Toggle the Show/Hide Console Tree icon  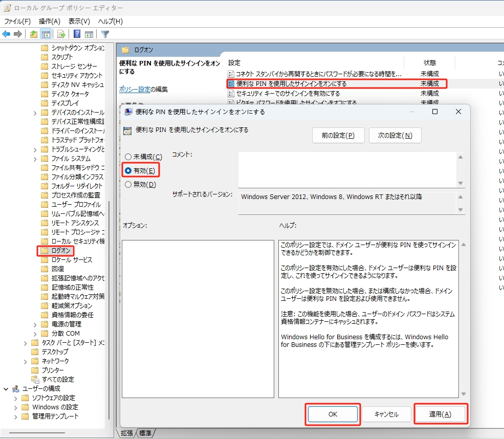point(46,34)
